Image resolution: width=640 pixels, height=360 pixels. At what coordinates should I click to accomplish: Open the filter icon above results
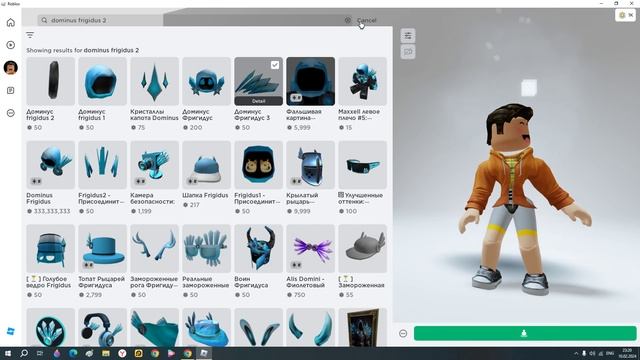coord(30,35)
